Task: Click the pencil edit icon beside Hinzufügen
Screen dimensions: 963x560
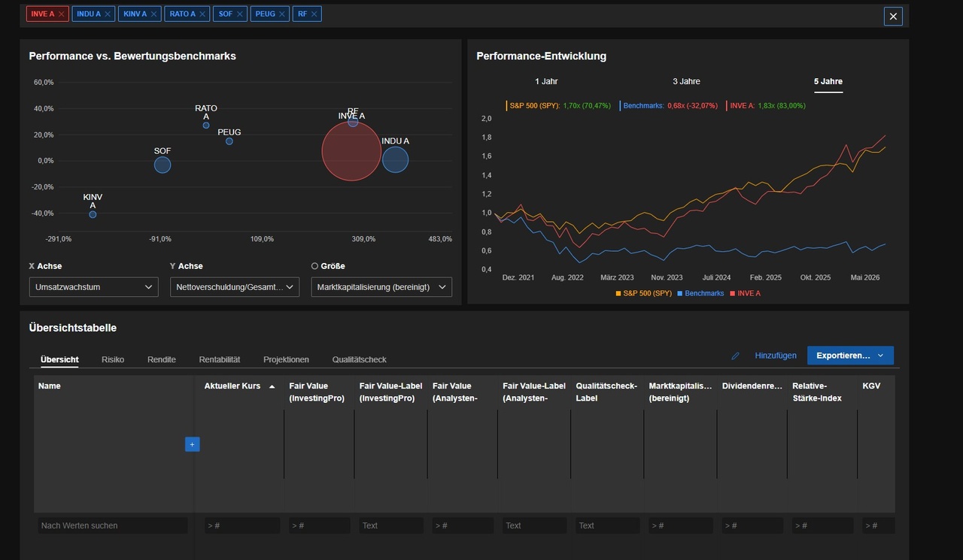Action: coord(736,356)
